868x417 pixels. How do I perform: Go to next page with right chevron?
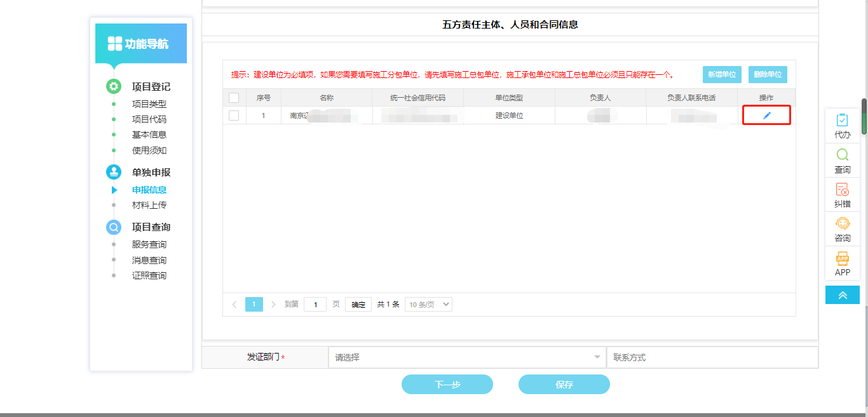(273, 305)
